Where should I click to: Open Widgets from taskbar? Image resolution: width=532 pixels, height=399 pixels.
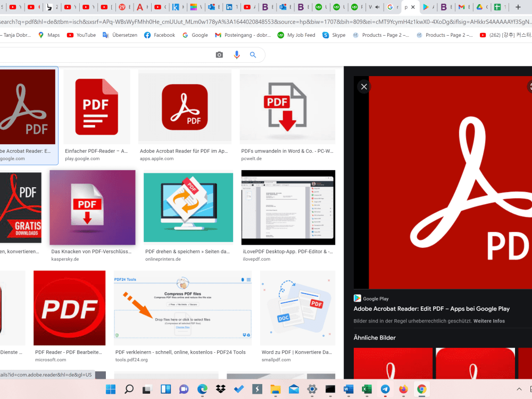click(x=165, y=389)
